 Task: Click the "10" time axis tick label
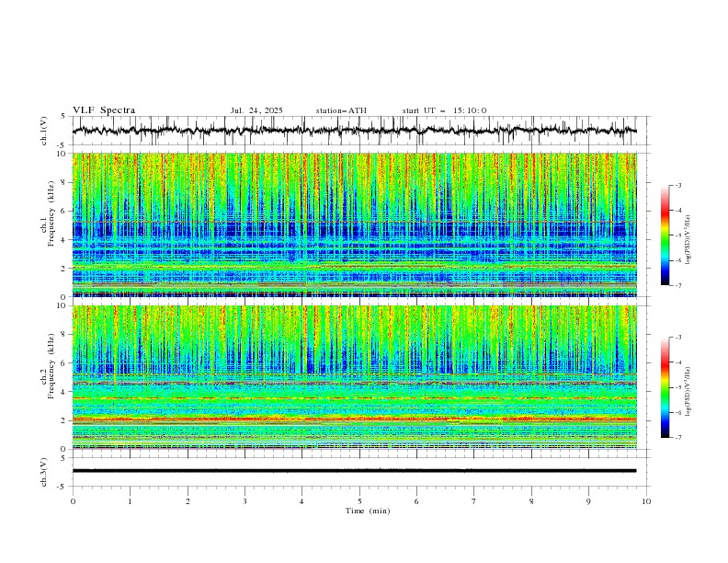[646, 501]
